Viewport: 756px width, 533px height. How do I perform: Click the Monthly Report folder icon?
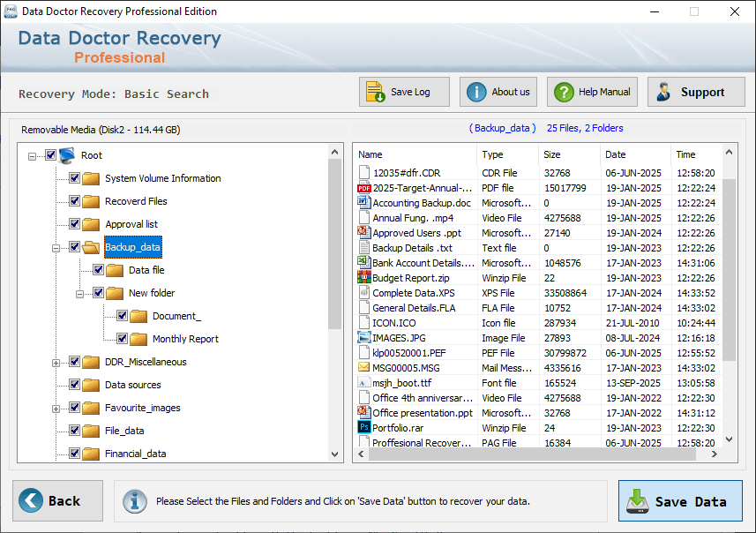[x=138, y=339]
